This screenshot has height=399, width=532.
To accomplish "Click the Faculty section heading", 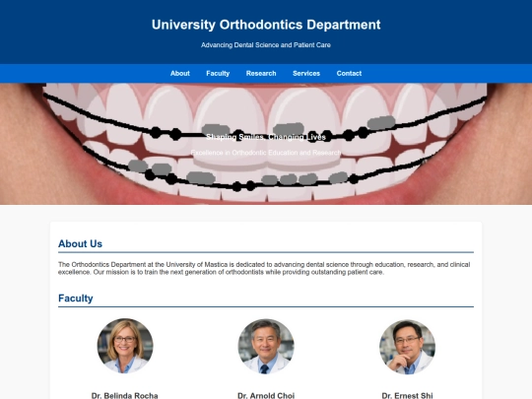I will (75, 299).
